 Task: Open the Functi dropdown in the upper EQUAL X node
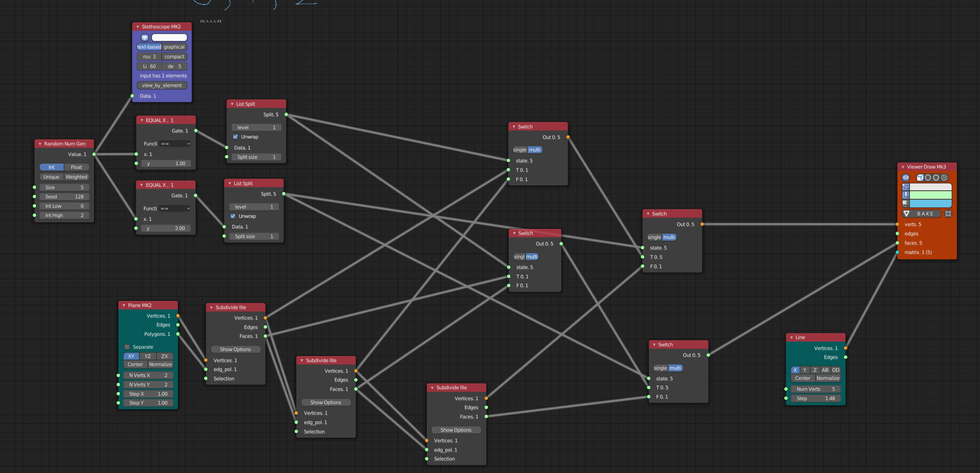tap(175, 144)
